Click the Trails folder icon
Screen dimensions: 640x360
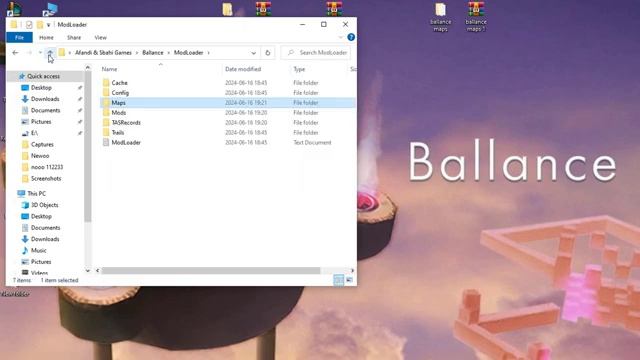[x=106, y=132]
